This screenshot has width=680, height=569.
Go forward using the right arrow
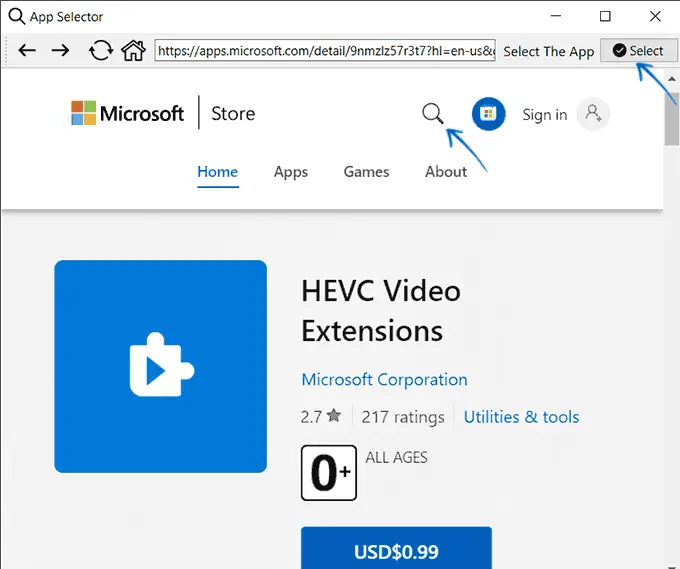click(x=61, y=50)
